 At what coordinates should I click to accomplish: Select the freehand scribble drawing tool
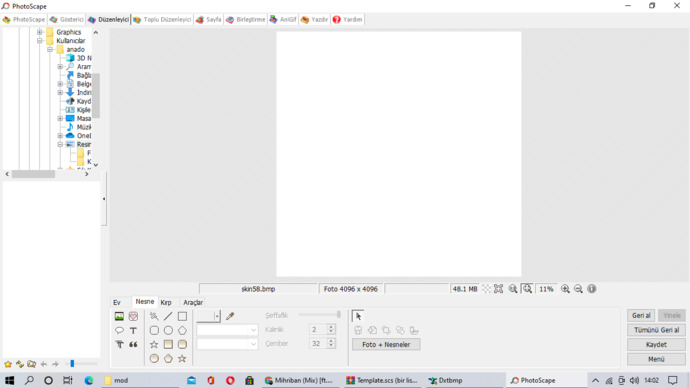[154, 316]
